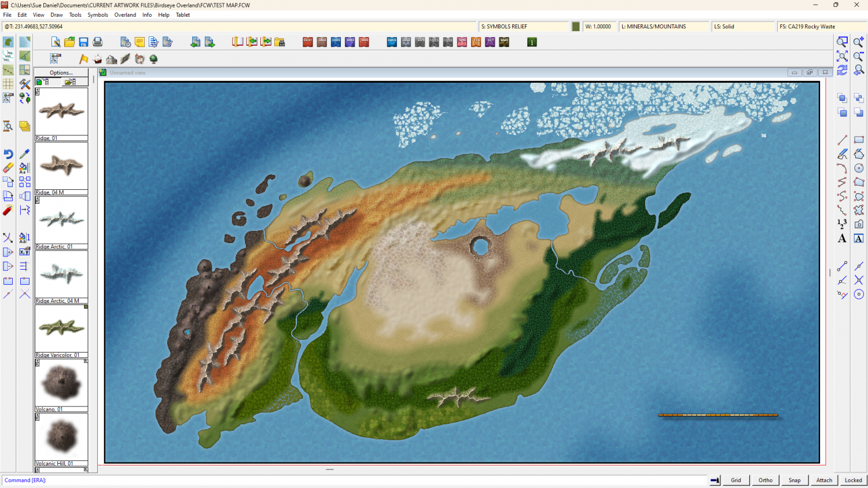This screenshot has height=488, width=868.
Task: Select the Volcano, 01 symbol thumbnail
Action: 61,383
